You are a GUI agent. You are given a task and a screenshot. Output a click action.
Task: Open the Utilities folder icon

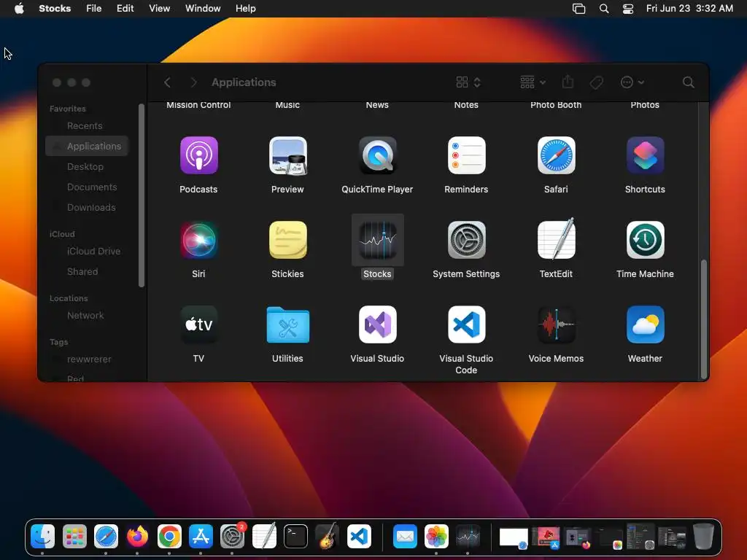287,324
